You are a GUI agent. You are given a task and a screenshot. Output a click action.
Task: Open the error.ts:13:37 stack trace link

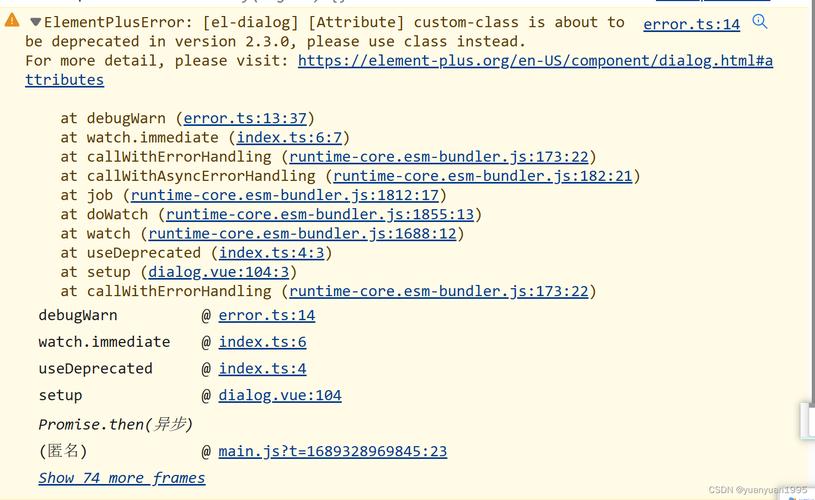point(249,118)
